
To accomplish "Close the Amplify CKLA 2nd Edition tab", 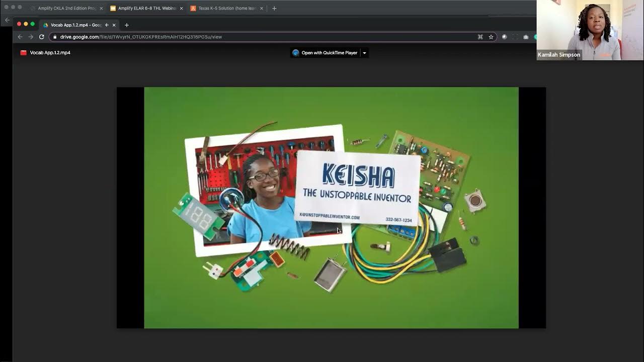I will [101, 8].
